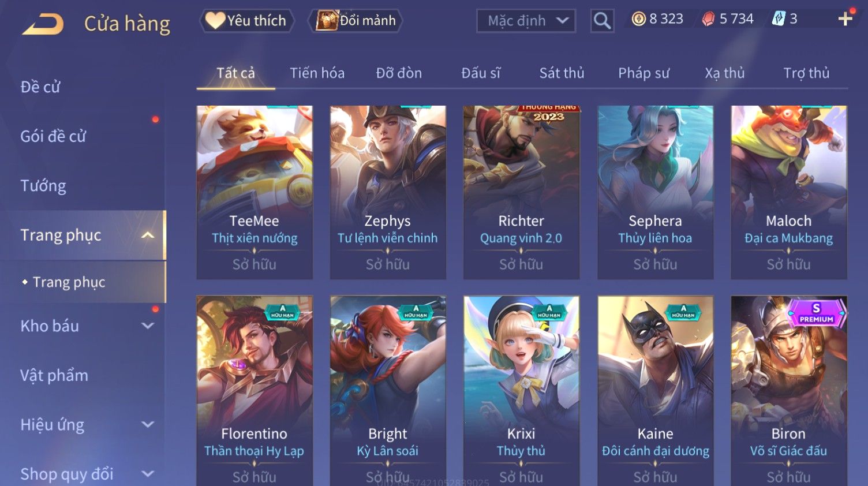Switch to the Pháp sư tab
This screenshot has width=868, height=486.
(643, 73)
